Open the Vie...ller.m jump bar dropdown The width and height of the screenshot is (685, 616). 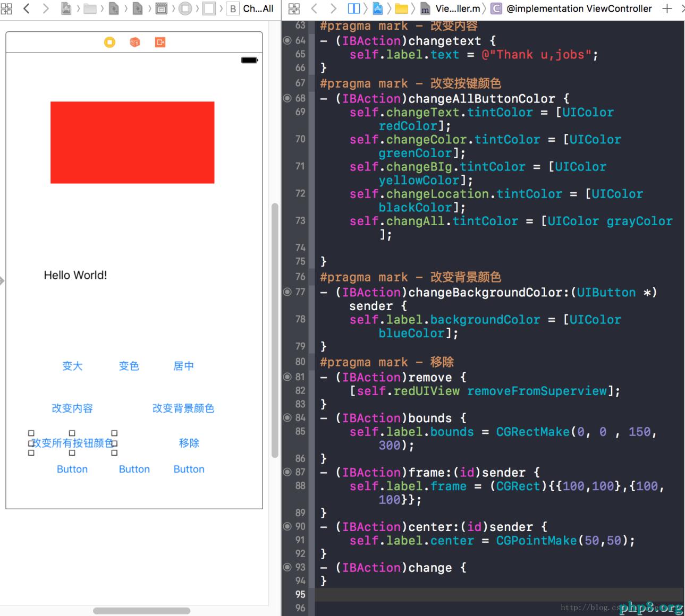460,8
